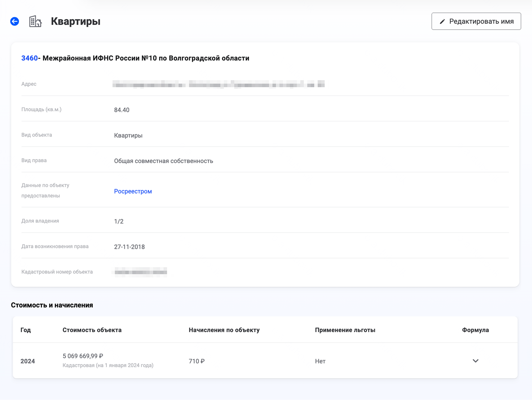Select the 84.40 area value
The image size is (532, 400).
tap(122, 110)
